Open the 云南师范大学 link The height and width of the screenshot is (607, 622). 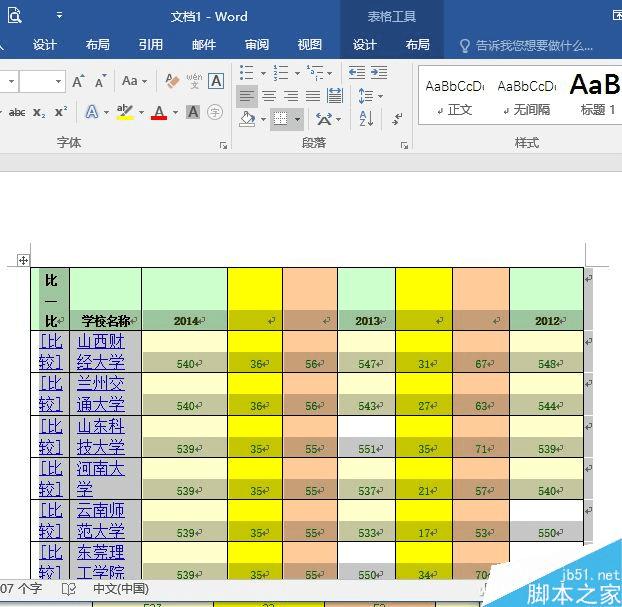(101, 521)
